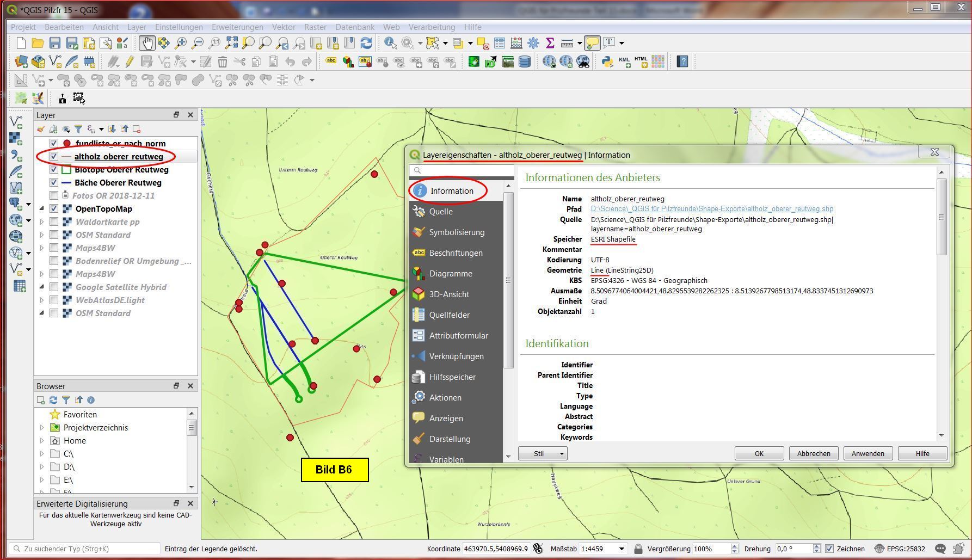The width and height of the screenshot is (972, 560).
Task: Click the Zoom In magnifier tool
Action: tap(180, 43)
